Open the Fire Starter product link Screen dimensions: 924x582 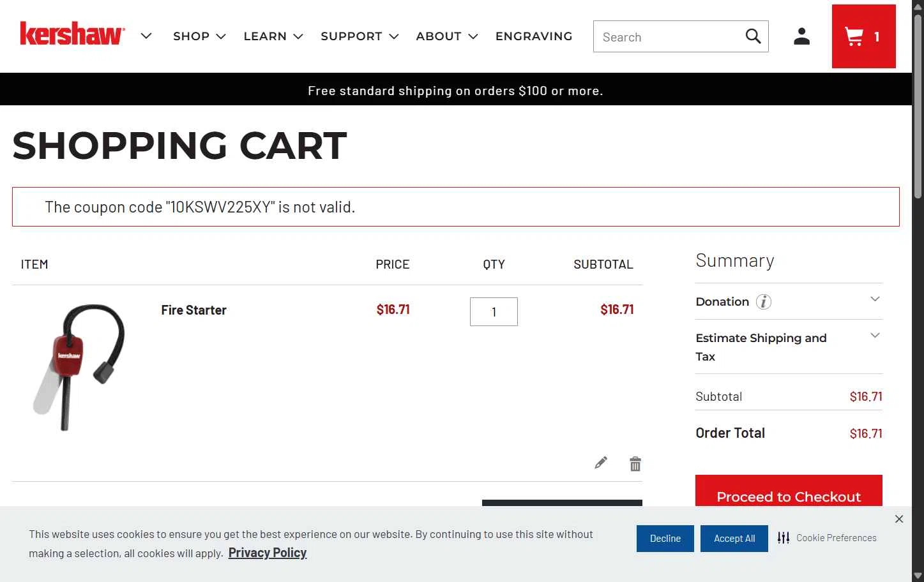tap(193, 310)
